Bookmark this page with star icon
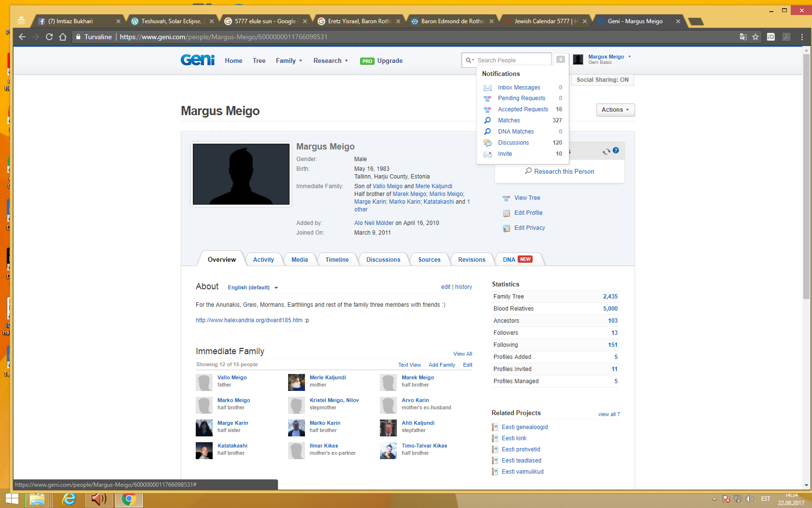812x508 pixels. point(755,37)
